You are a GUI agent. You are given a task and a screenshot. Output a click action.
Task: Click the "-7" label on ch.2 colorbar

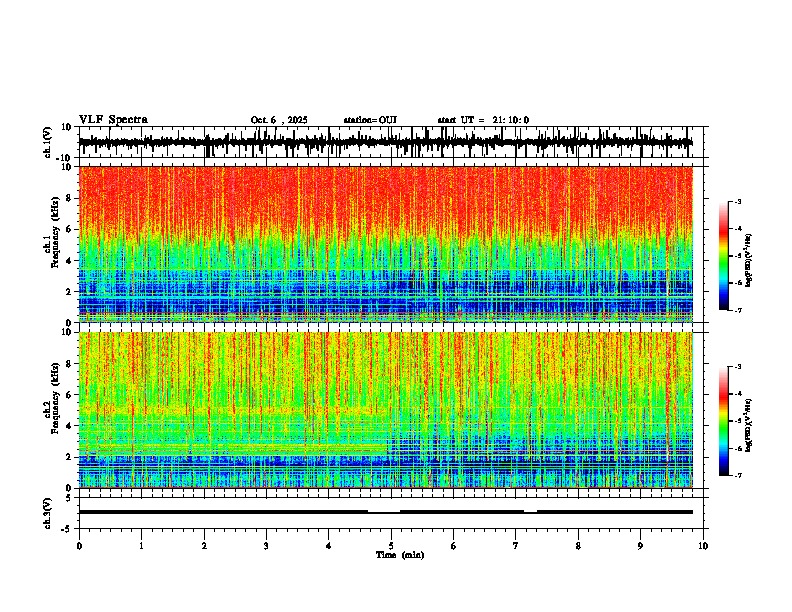(x=738, y=475)
